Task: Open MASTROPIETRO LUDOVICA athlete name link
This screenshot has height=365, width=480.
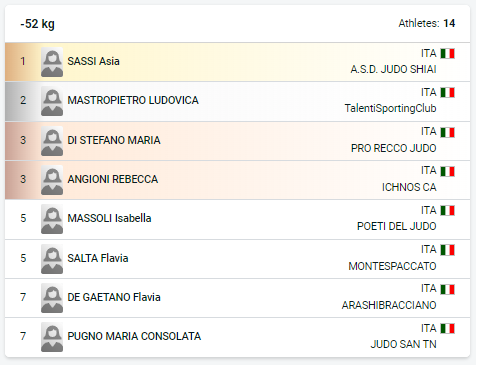Action: click(133, 100)
